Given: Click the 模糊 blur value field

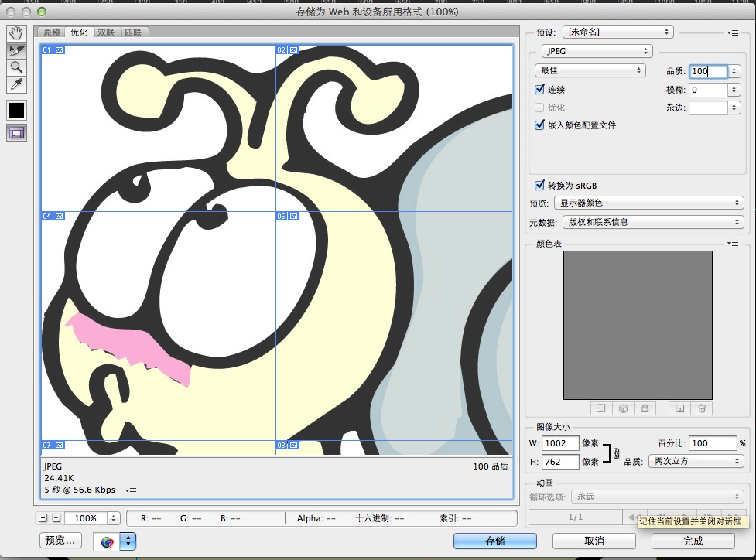Looking at the screenshot, I should [708, 90].
